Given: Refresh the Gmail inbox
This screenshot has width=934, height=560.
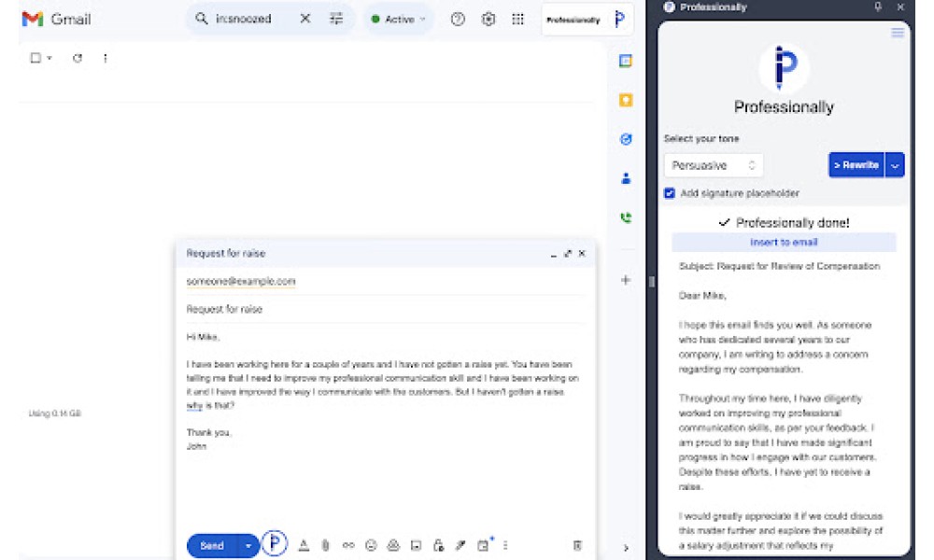Looking at the screenshot, I should (78, 58).
